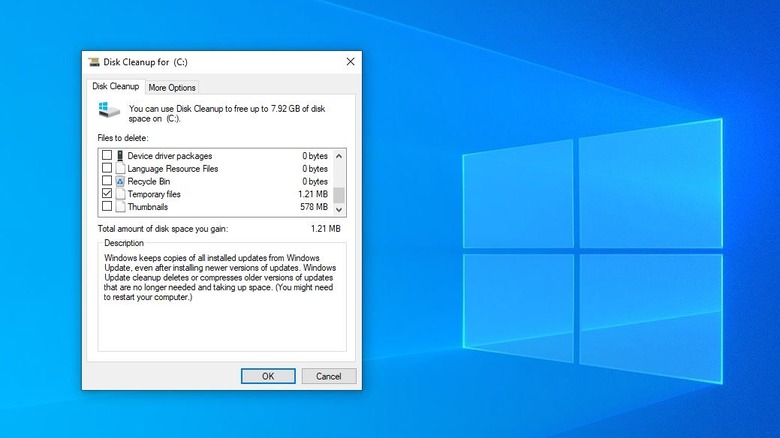The image size is (780, 438).
Task: Click the file list scrollbar thumb
Action: 339,194
